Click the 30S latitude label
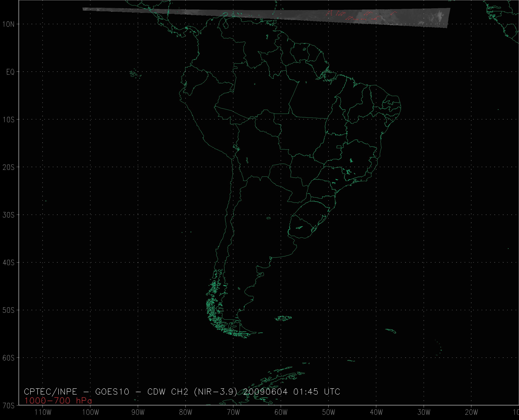519x420 pixels. (x=9, y=215)
